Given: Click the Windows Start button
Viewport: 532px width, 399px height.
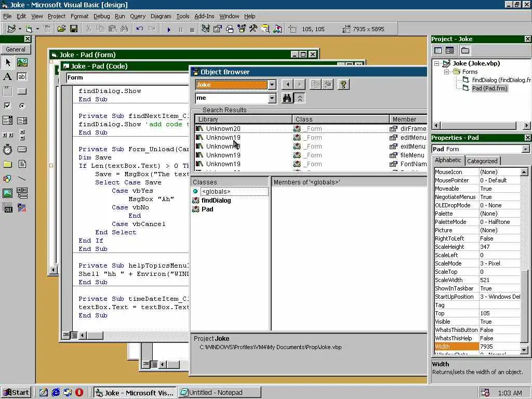Looking at the screenshot, I should point(16,393).
